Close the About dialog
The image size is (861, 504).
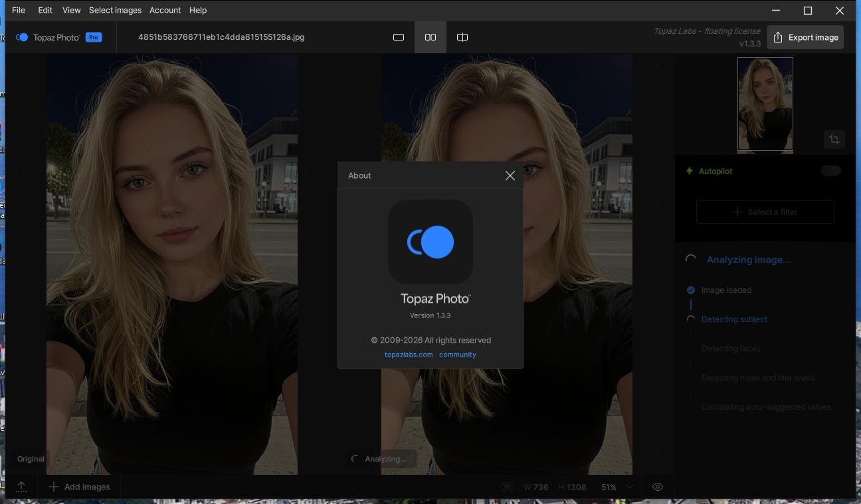510,175
